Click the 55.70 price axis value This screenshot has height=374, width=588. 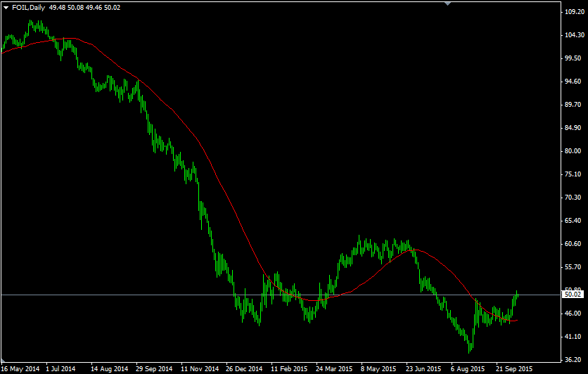[574, 267]
